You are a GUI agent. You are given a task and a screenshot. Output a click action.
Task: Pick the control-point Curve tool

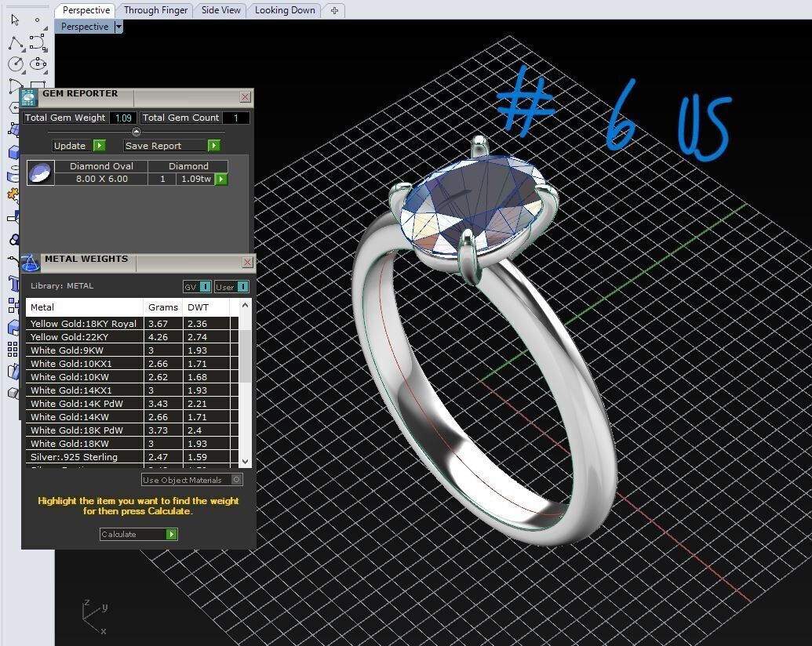click(x=38, y=42)
